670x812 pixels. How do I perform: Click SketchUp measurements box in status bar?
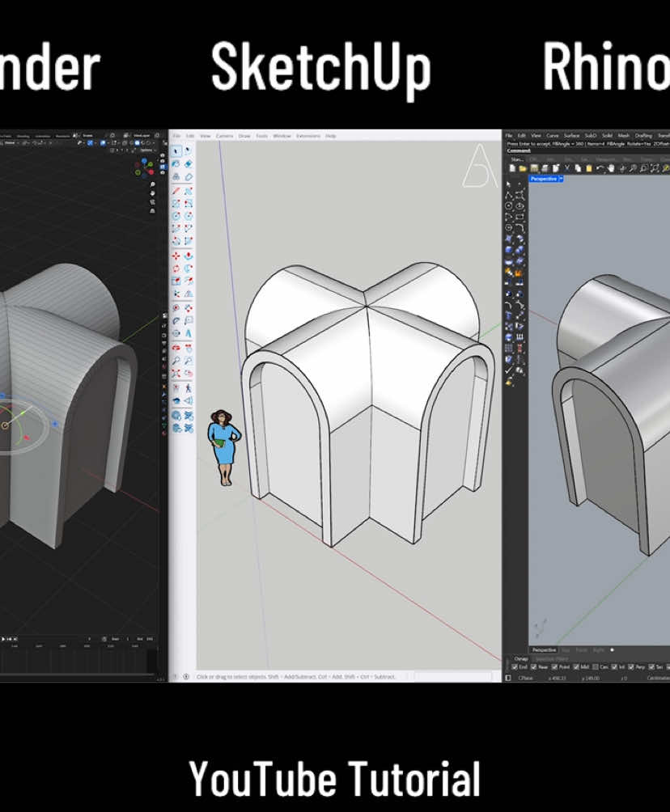click(x=453, y=676)
